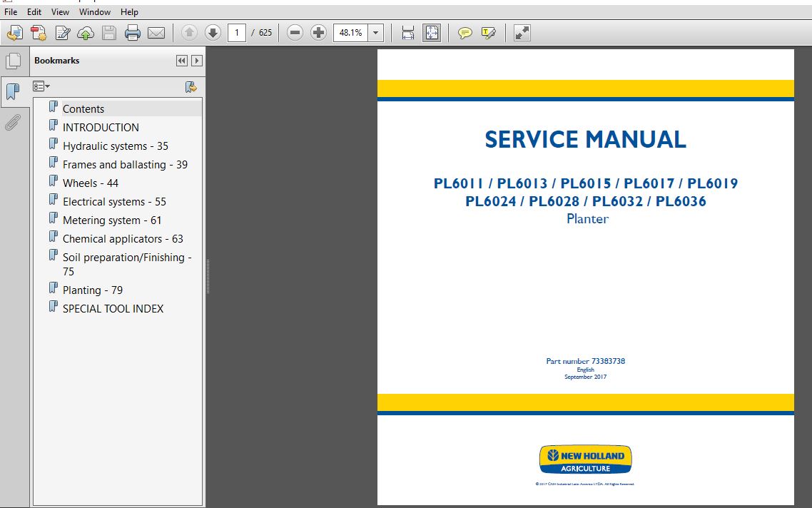Screen dimensions: 812x508
Task: Click the Email envelope icon
Action: pyautogui.click(x=156, y=33)
